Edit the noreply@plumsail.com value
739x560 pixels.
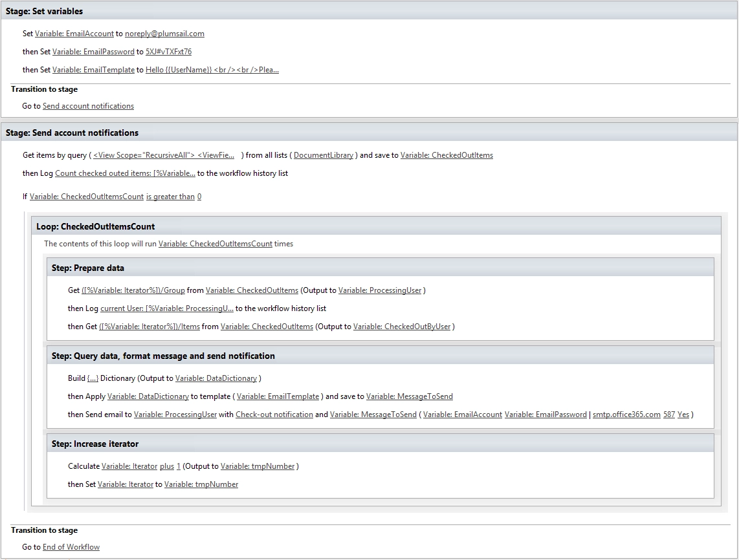click(164, 34)
